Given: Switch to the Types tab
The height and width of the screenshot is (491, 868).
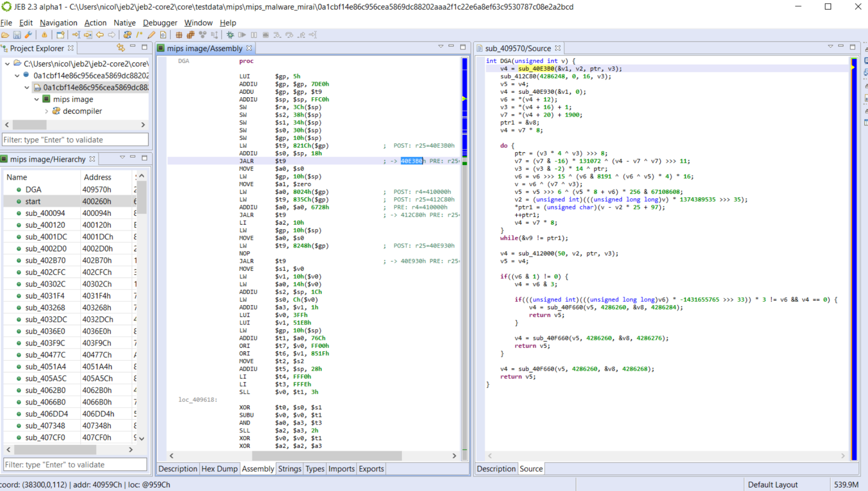Looking at the screenshot, I should (315, 469).
